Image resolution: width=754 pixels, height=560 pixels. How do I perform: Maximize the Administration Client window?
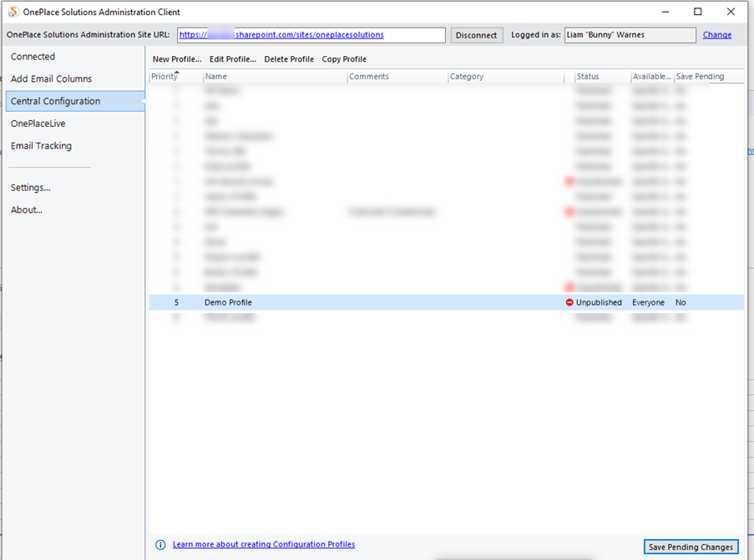click(x=698, y=12)
